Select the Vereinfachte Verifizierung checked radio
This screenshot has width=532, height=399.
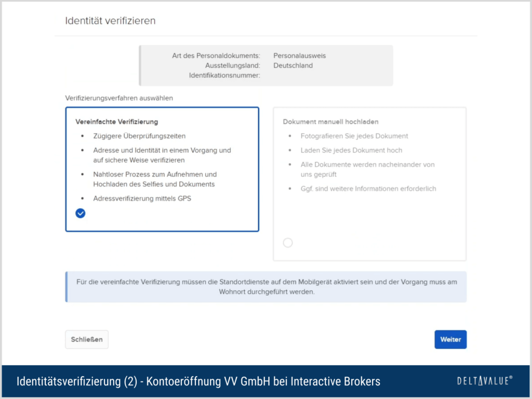pyautogui.click(x=81, y=213)
